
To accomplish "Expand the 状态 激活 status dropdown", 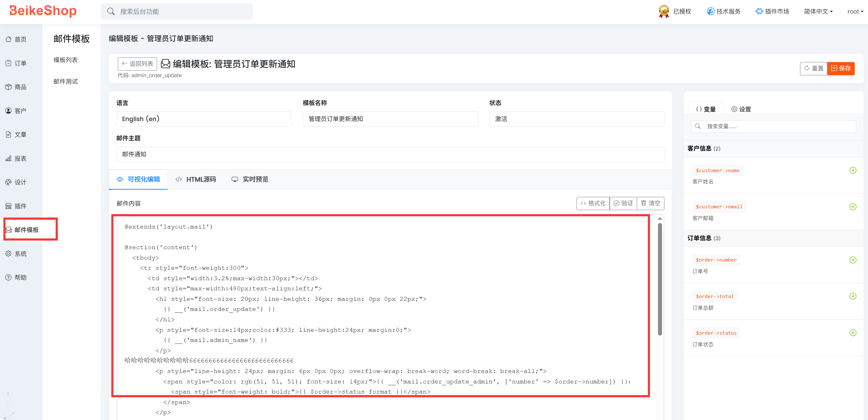I will tap(576, 119).
